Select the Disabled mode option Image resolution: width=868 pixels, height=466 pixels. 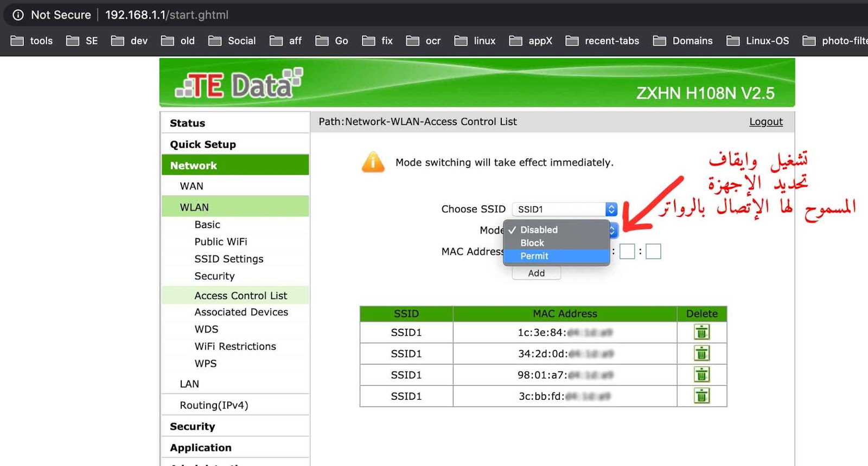(539, 230)
